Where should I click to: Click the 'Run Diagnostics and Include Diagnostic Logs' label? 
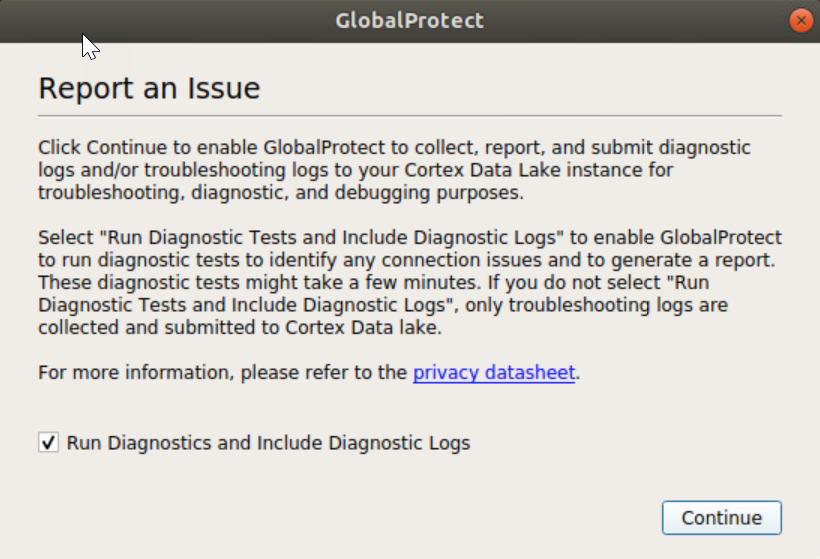[x=268, y=442]
